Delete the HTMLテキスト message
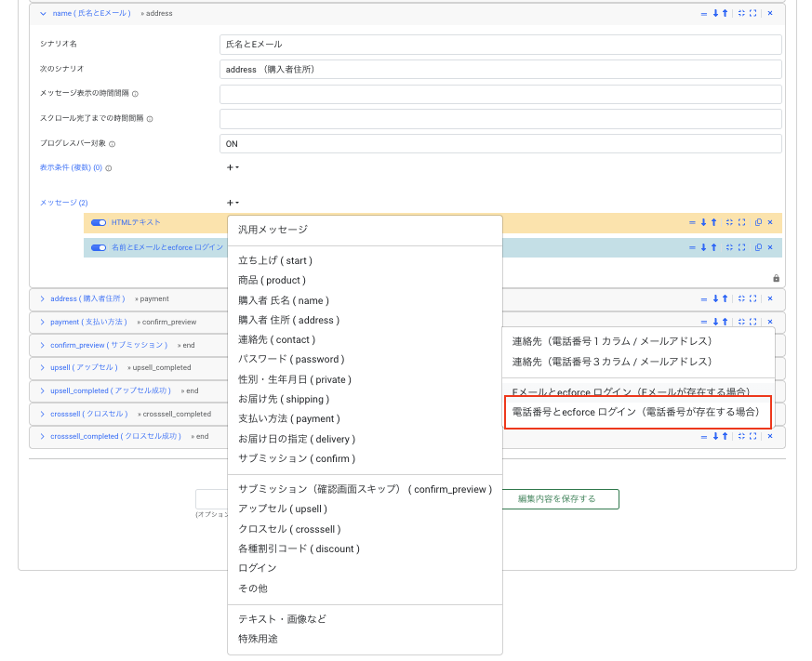The height and width of the screenshot is (661, 812). [x=770, y=222]
